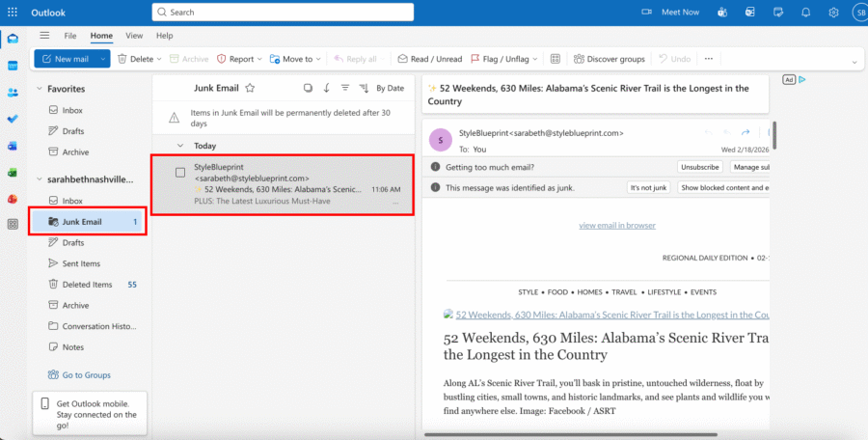
Task: Open Word app icon in left rail
Action: (13, 146)
